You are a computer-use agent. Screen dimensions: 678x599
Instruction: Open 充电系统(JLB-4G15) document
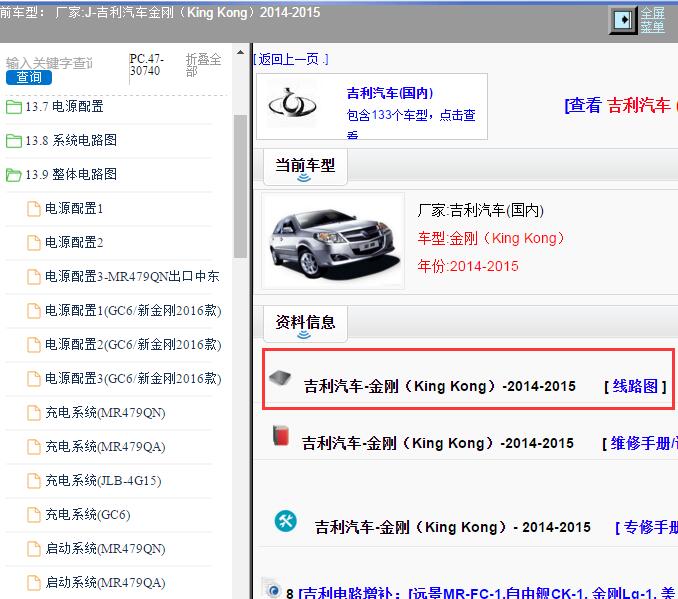103,480
